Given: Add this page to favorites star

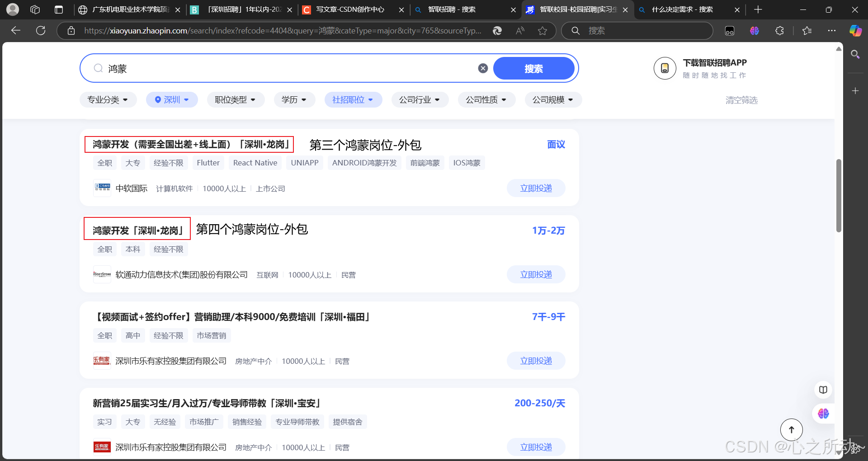Looking at the screenshot, I should (542, 30).
